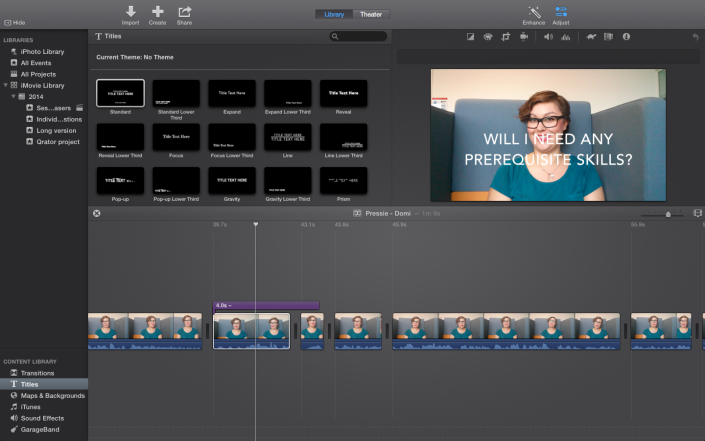Click the revert undo arrow icon
The image size is (705, 441).
point(696,37)
